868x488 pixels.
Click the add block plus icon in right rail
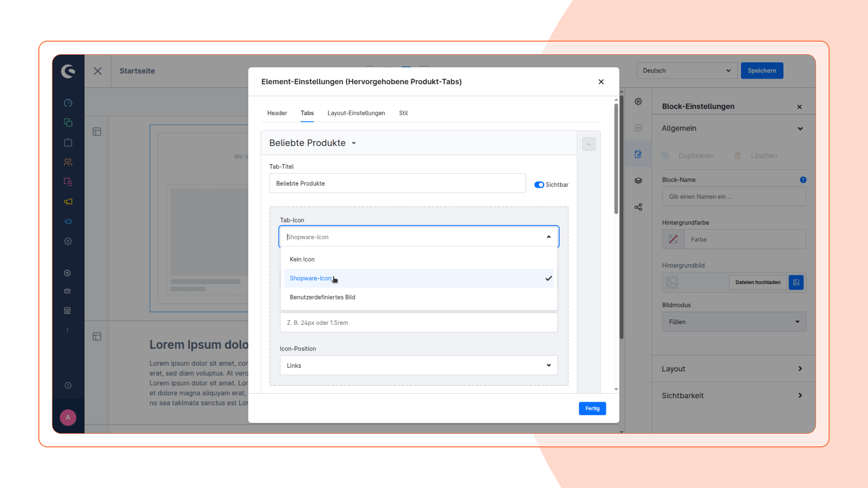pyautogui.click(x=638, y=128)
